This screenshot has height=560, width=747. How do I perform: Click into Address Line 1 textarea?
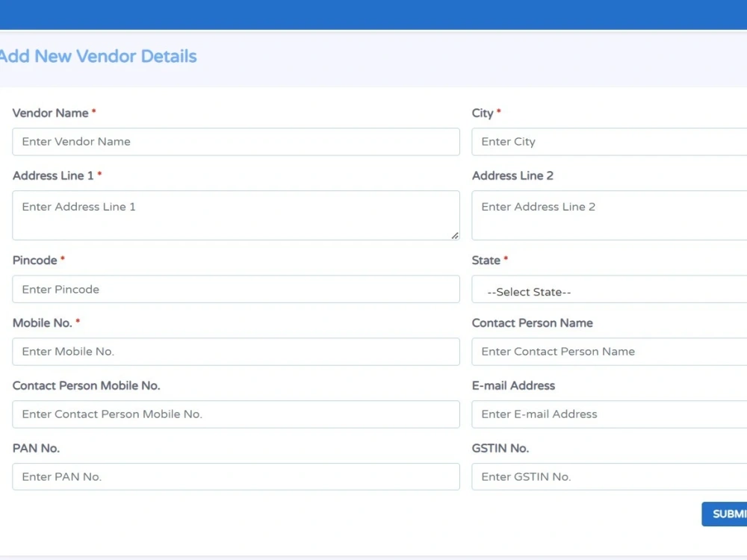point(236,215)
